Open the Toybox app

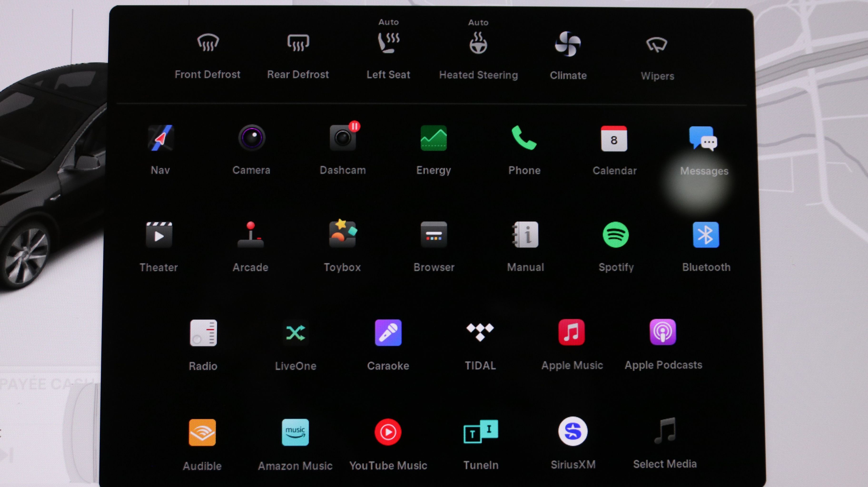[x=342, y=234]
